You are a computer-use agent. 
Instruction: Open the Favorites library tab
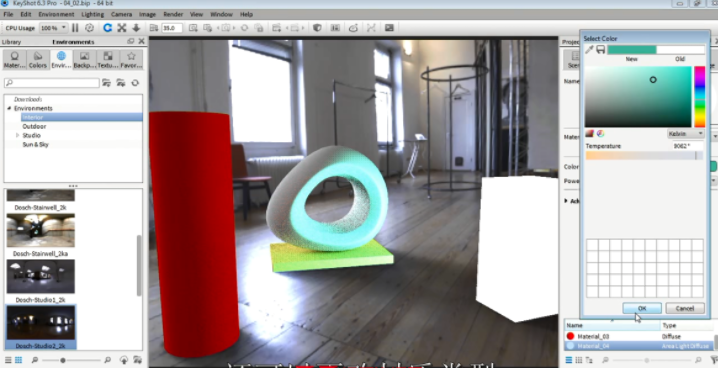coord(131,60)
